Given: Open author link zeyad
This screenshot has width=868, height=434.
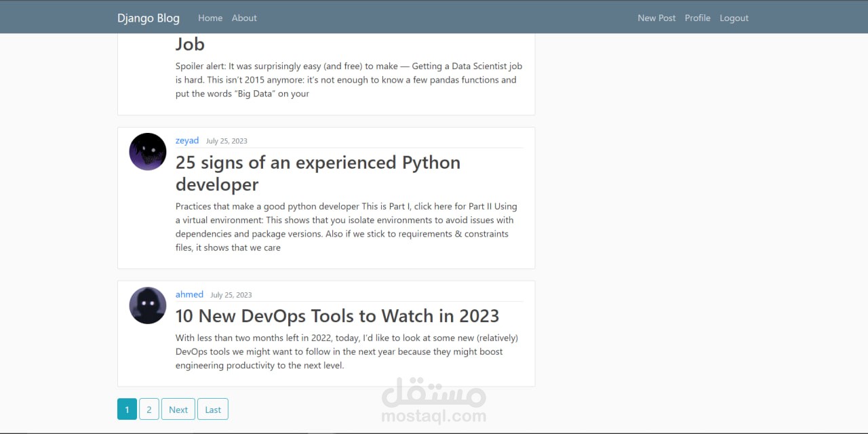Looking at the screenshot, I should click(187, 140).
